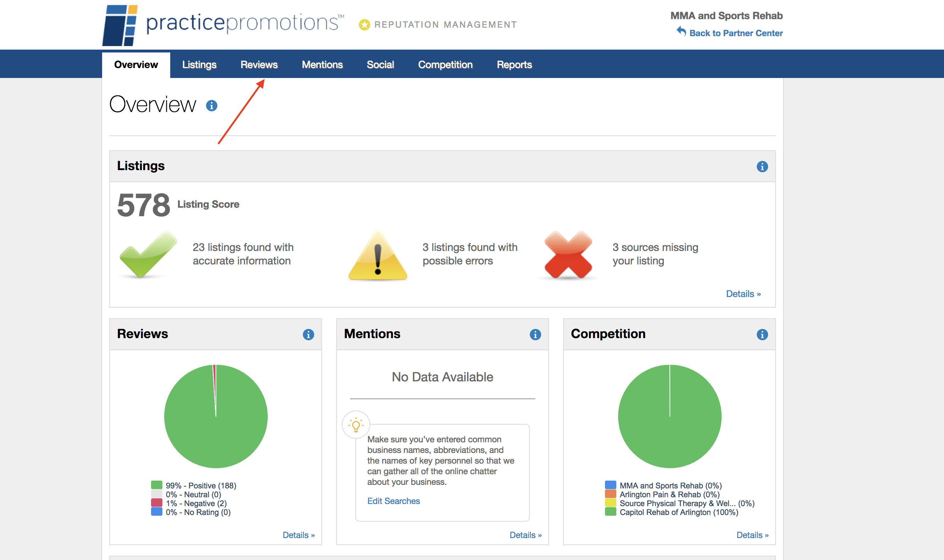944x560 pixels.
Task: Click the Listing Score label
Action: 209,205
